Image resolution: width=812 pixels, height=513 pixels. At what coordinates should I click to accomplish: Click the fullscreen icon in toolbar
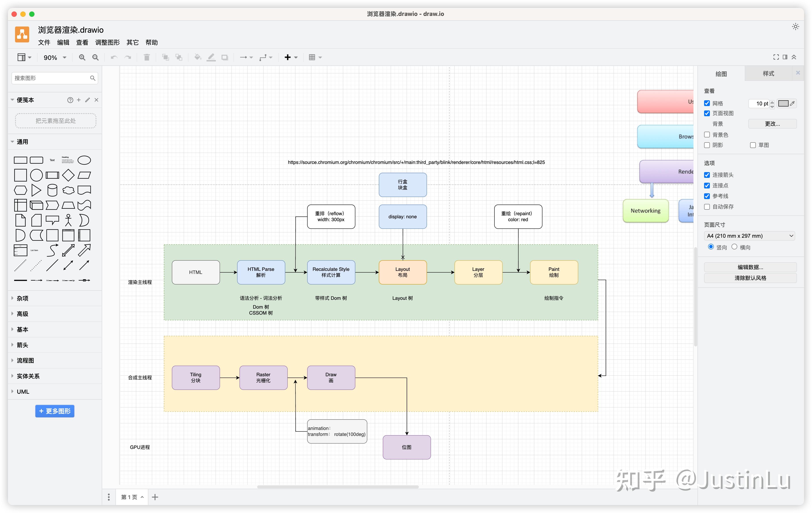click(776, 57)
